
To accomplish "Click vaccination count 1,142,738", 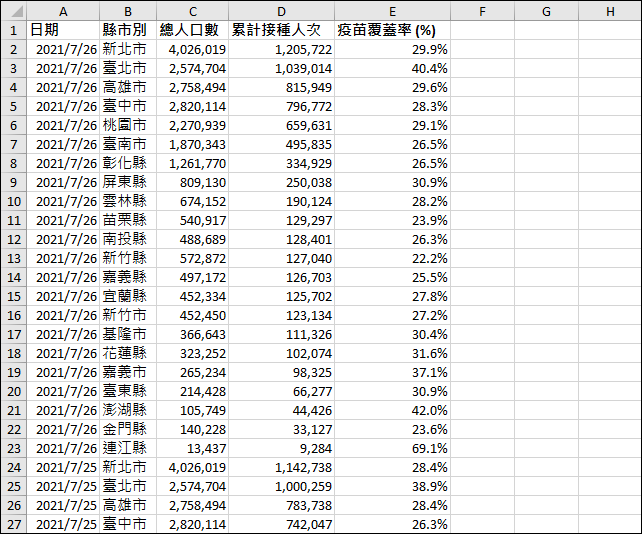I will tap(281, 467).
